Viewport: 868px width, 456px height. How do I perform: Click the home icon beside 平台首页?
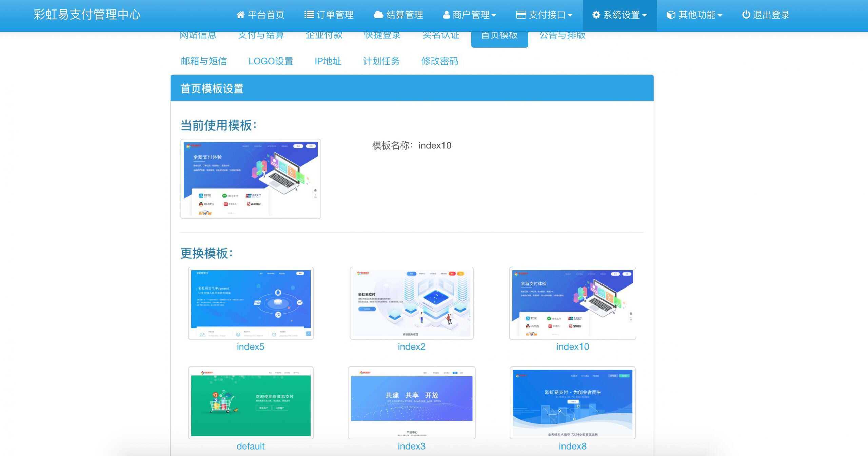click(x=241, y=15)
